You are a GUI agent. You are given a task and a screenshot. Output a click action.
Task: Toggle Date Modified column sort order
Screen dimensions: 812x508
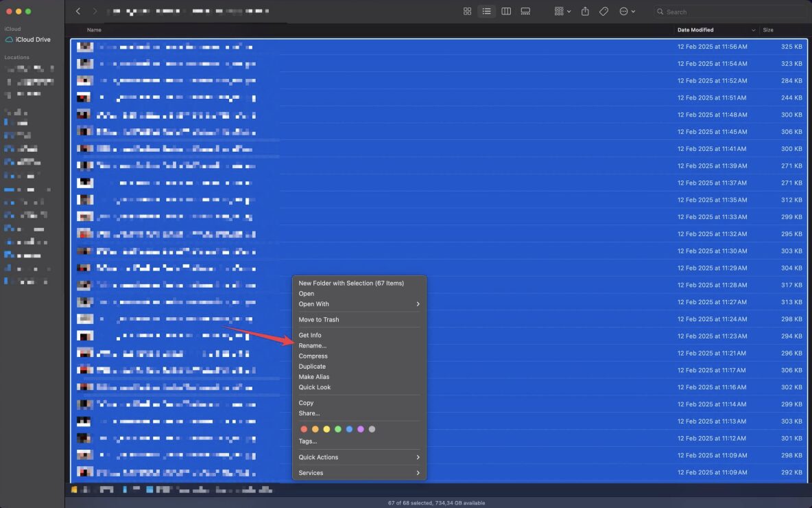coord(715,30)
